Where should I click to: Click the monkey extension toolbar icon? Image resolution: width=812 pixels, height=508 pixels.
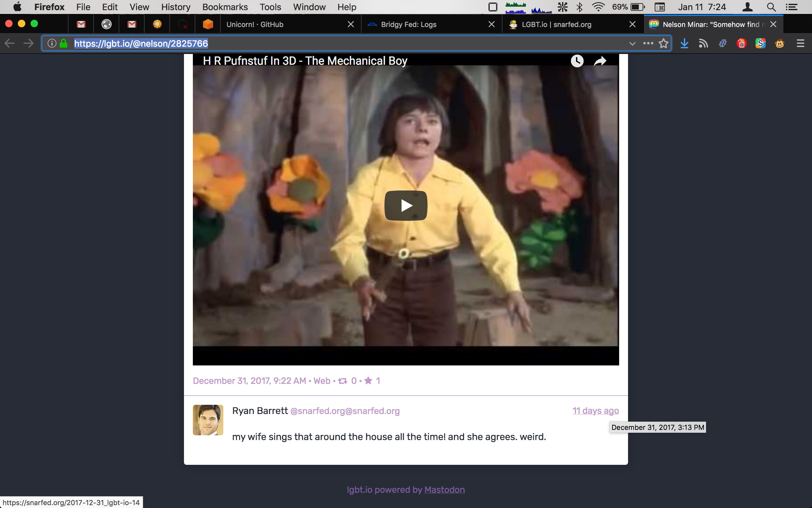pos(780,43)
